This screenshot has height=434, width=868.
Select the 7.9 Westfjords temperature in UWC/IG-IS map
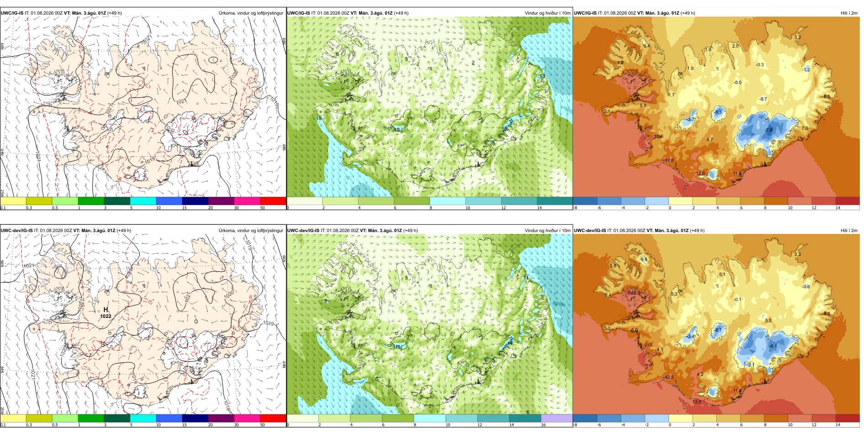620,63
